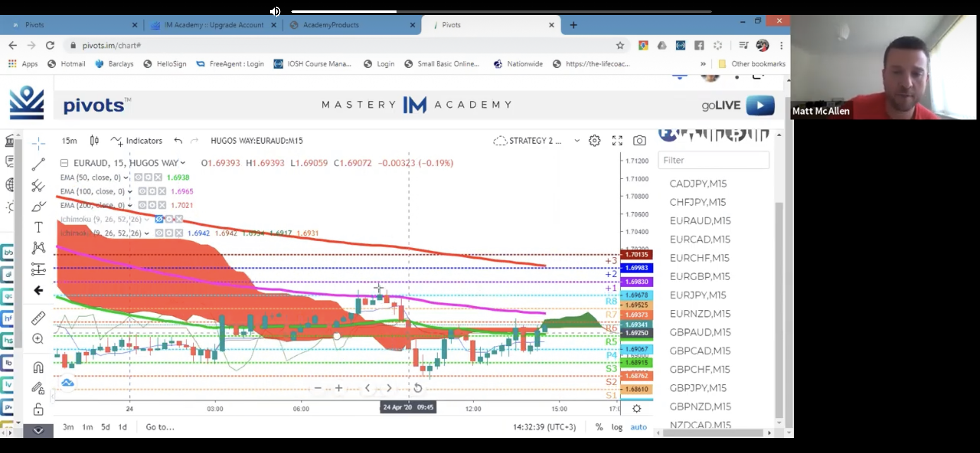The image size is (980, 453).
Task: Click the goLIVE play button
Action: click(x=760, y=105)
